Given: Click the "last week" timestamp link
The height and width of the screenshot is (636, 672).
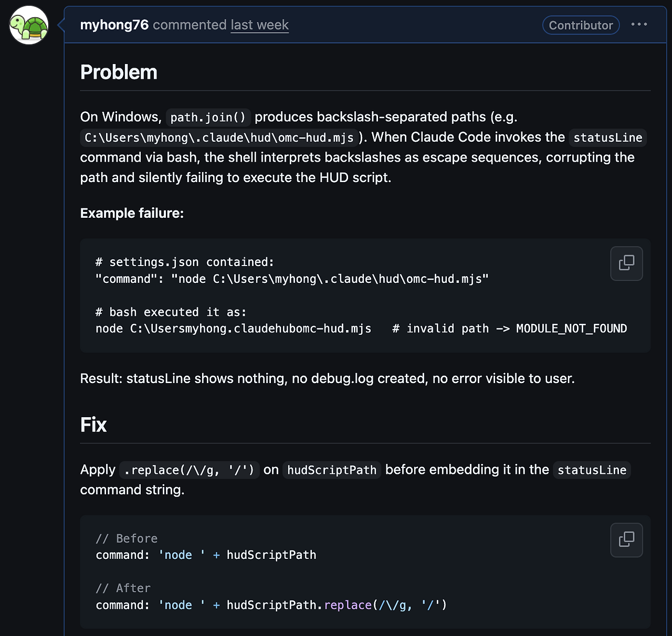Looking at the screenshot, I should pyautogui.click(x=259, y=25).
